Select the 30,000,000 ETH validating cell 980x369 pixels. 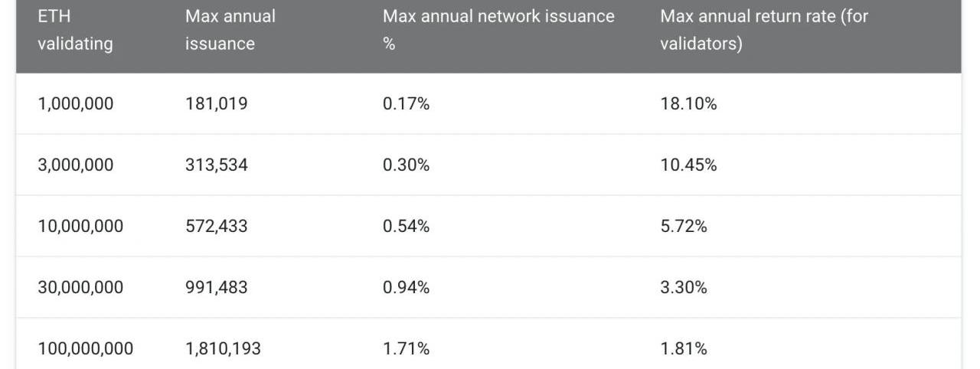pyautogui.click(x=80, y=288)
